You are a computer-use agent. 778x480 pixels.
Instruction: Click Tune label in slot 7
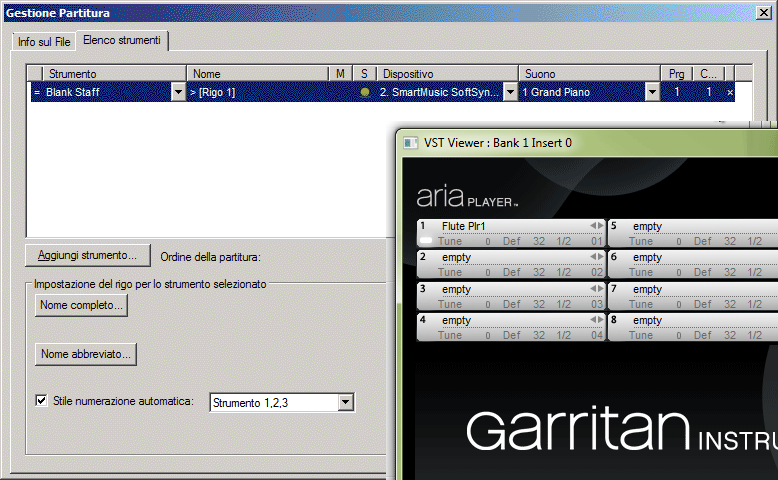(x=641, y=304)
